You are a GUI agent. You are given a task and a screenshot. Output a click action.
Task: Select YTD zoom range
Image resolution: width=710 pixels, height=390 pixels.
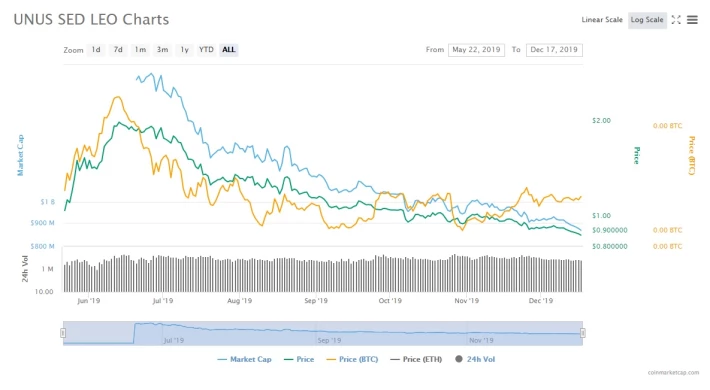(x=206, y=50)
